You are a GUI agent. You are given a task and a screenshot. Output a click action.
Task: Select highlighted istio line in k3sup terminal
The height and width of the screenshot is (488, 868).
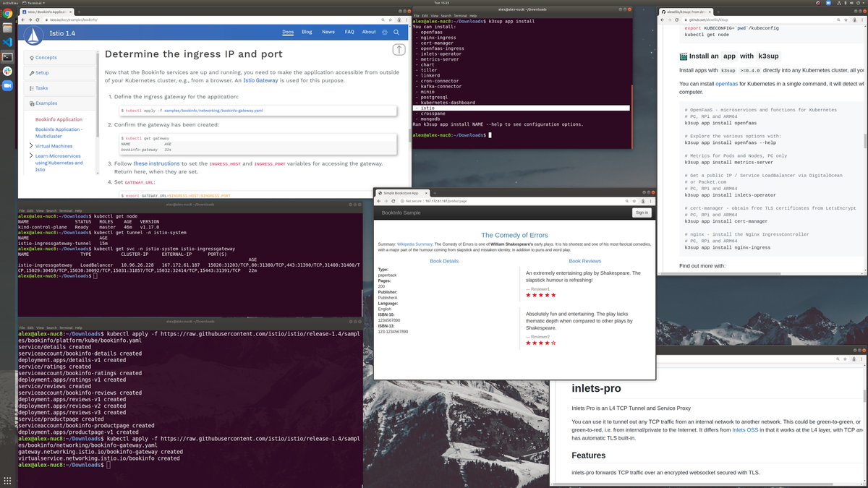point(521,108)
